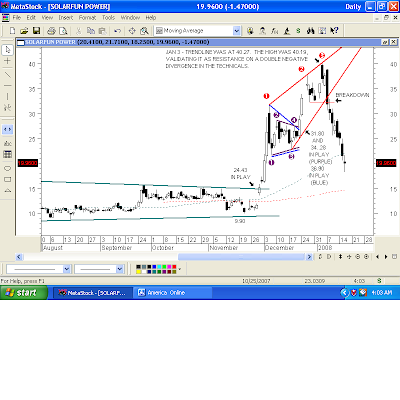The height and width of the screenshot is (400, 400).
Task: Switch to America Online taskbar button
Action: click(x=173, y=293)
